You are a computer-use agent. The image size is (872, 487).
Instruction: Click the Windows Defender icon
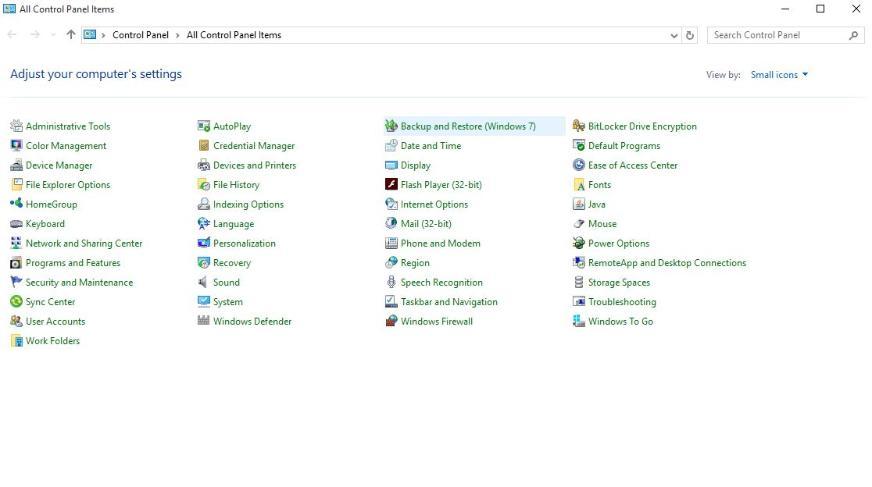point(204,321)
